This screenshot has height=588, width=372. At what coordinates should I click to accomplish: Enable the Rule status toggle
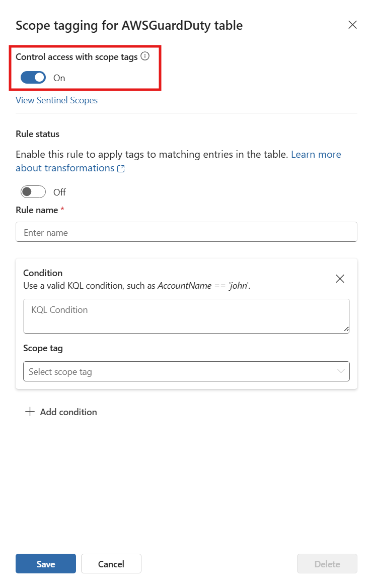pyautogui.click(x=33, y=191)
